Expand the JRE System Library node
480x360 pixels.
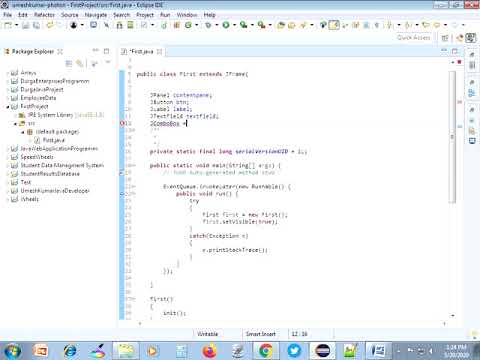coord(16,115)
